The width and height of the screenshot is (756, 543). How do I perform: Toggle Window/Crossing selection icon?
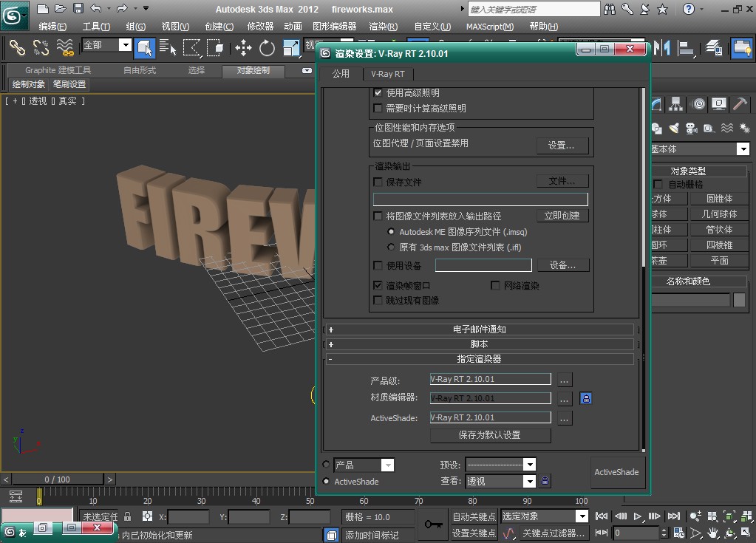(x=214, y=47)
